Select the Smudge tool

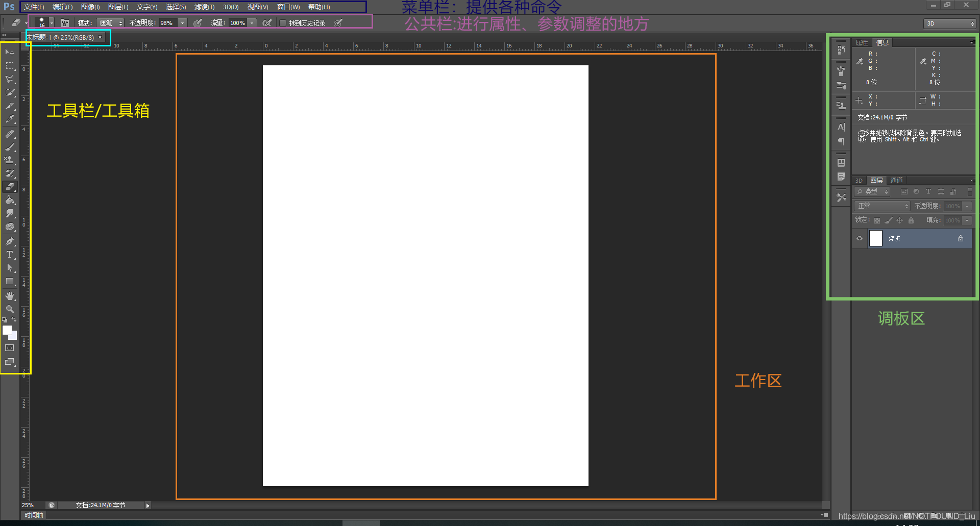pos(10,213)
